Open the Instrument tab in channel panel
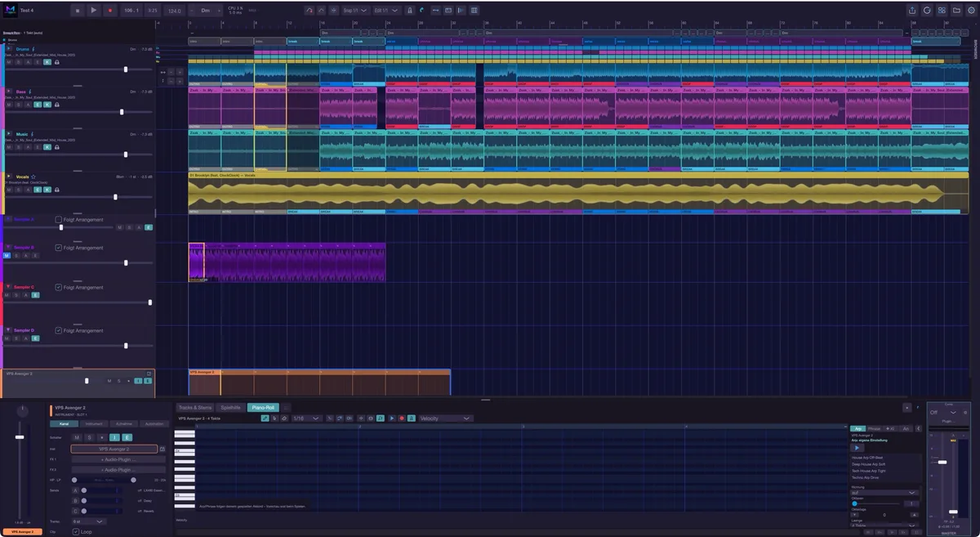The image size is (980, 537). 94,424
